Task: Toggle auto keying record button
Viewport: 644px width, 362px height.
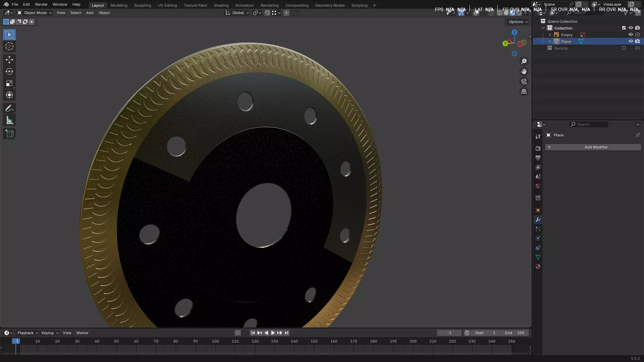Action: coord(238,333)
